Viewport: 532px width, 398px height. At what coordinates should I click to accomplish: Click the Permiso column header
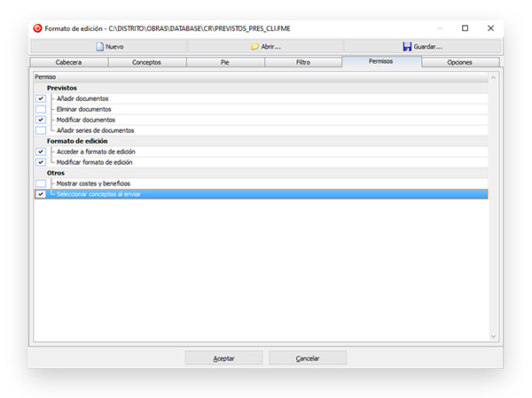click(x=45, y=77)
